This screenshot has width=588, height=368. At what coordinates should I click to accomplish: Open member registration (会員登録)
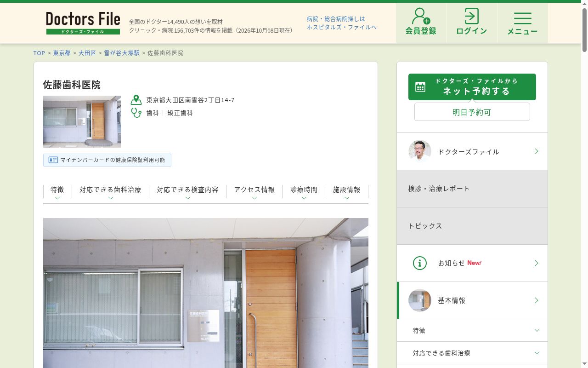point(421,23)
